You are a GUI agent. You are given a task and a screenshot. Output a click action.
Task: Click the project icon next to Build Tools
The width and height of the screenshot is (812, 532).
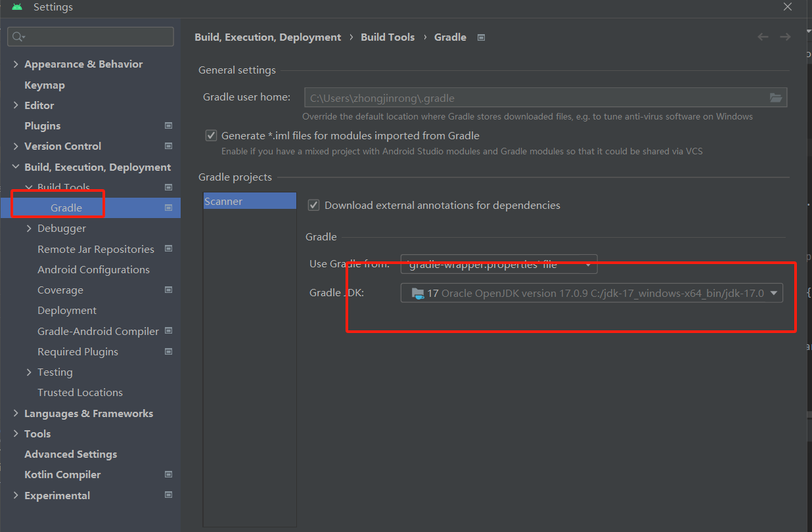pyautogui.click(x=168, y=187)
